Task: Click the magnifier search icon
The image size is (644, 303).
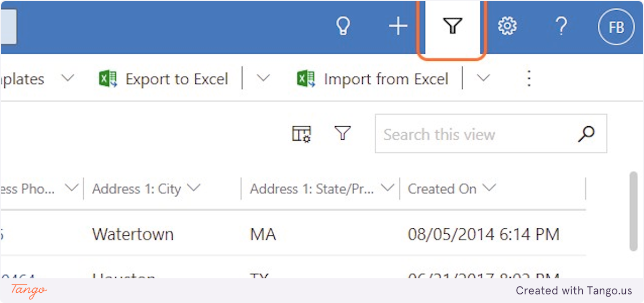Action: tap(586, 133)
